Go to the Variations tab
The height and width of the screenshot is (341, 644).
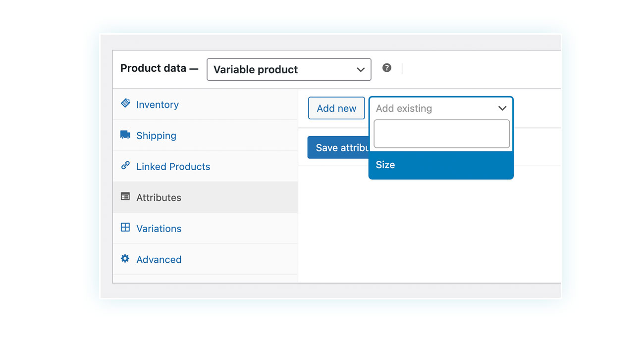click(x=205, y=228)
